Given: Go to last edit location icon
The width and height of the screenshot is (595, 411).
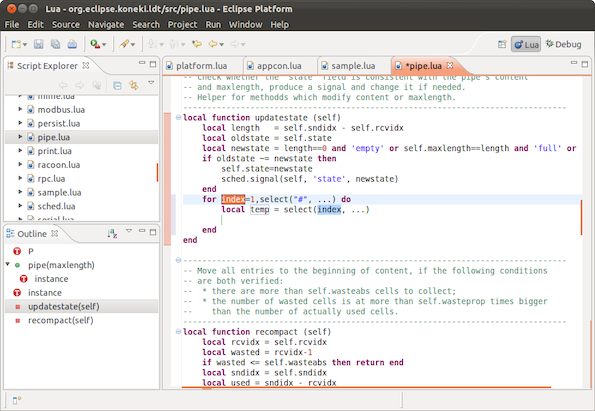Looking at the screenshot, I should pos(197,44).
